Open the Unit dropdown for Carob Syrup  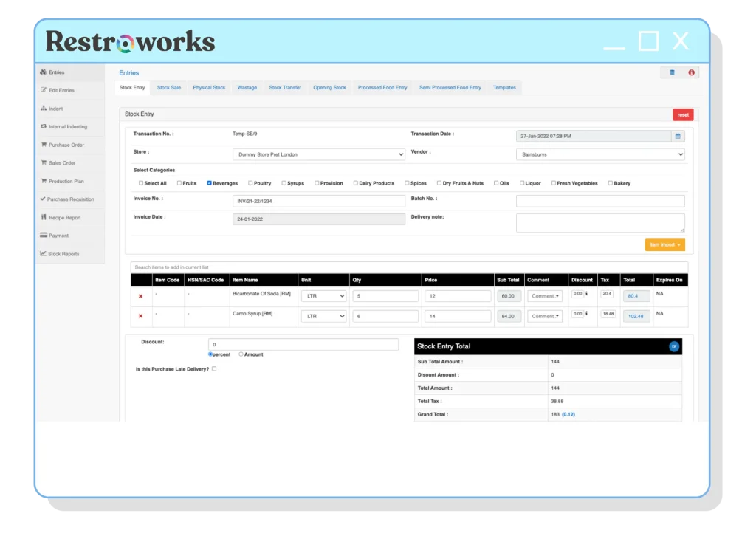tap(322, 316)
